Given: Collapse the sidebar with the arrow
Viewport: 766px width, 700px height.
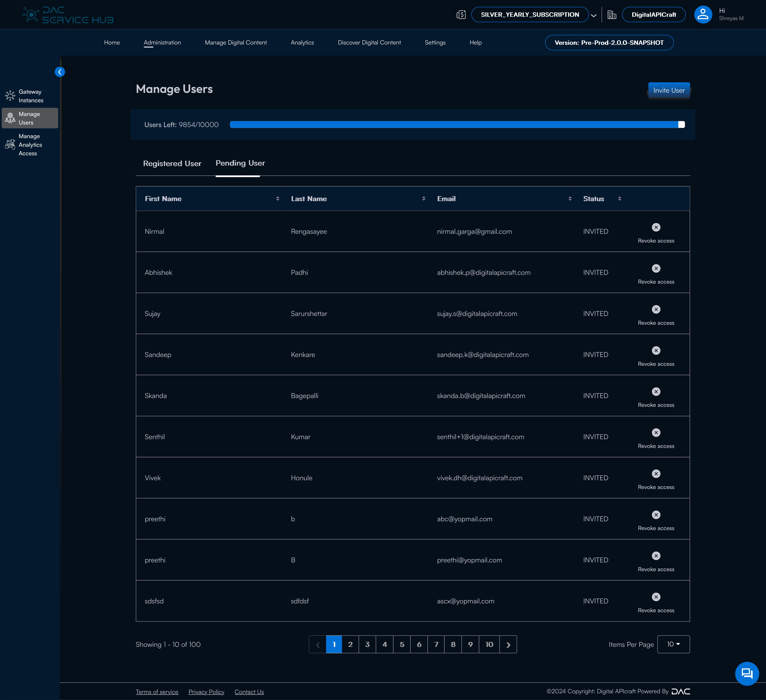Looking at the screenshot, I should (60, 72).
